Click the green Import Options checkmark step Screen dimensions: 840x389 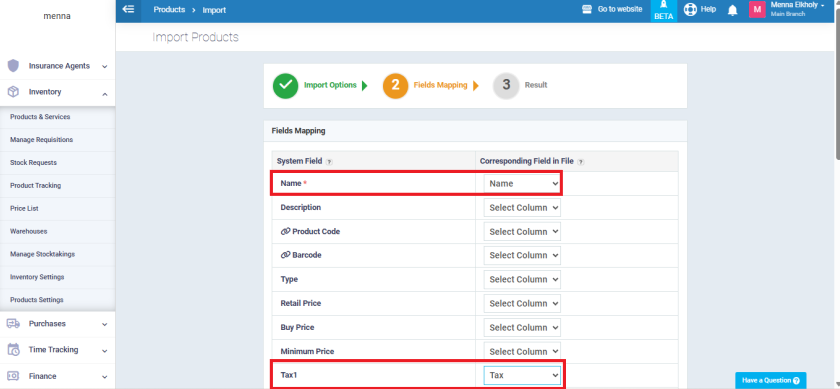pos(286,85)
